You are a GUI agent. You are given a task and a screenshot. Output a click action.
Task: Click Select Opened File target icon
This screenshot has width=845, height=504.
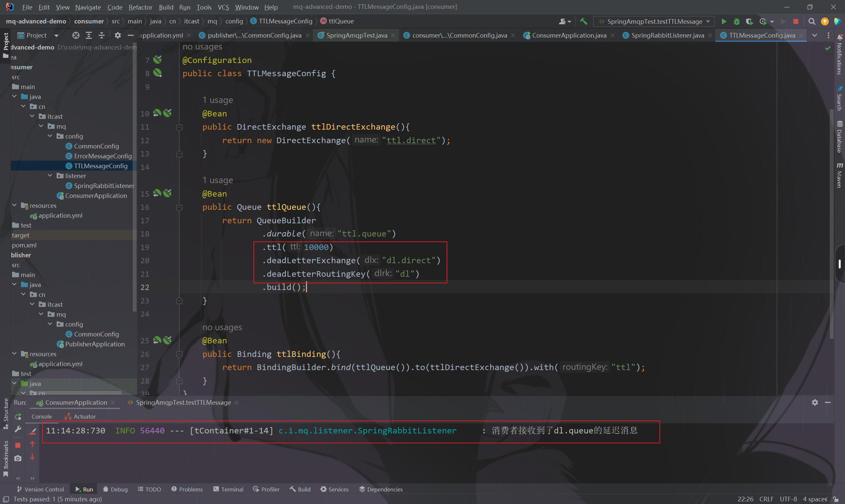pyautogui.click(x=76, y=35)
